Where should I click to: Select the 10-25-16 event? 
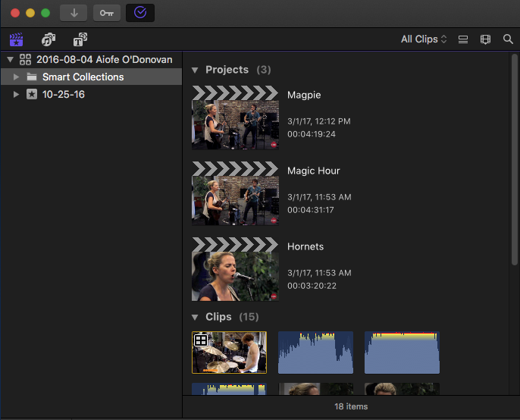point(63,95)
